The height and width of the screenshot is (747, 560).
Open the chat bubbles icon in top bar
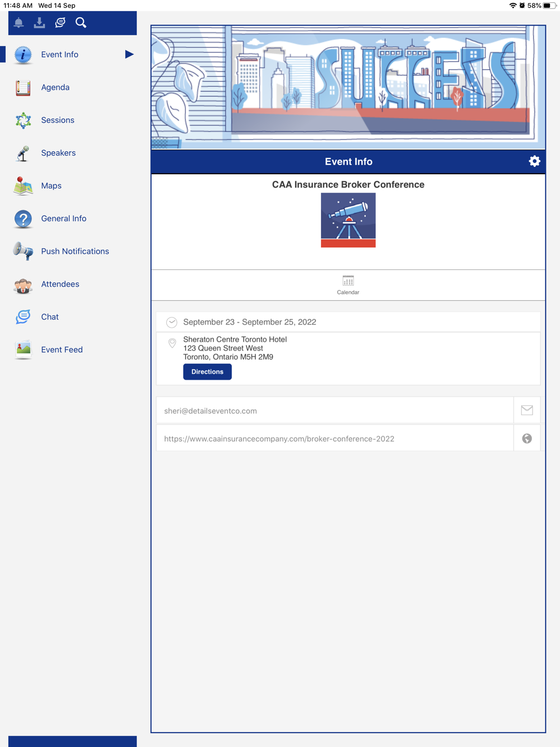click(60, 22)
